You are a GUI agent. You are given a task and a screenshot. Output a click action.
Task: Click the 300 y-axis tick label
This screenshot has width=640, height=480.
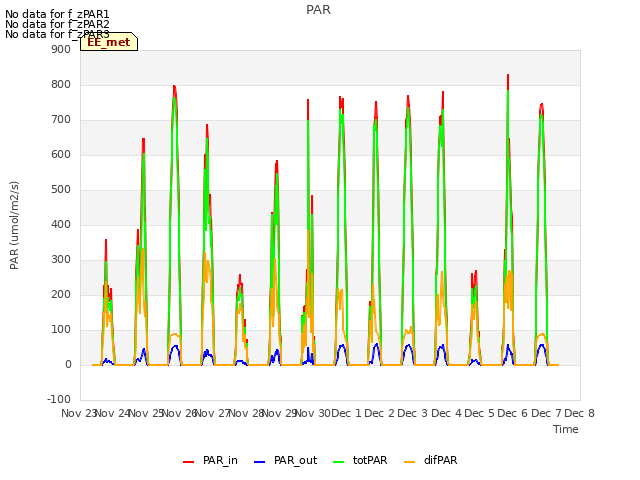[x=61, y=260]
